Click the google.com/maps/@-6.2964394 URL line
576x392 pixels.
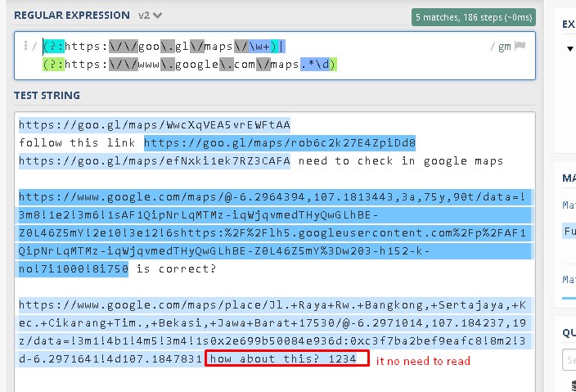(272, 197)
